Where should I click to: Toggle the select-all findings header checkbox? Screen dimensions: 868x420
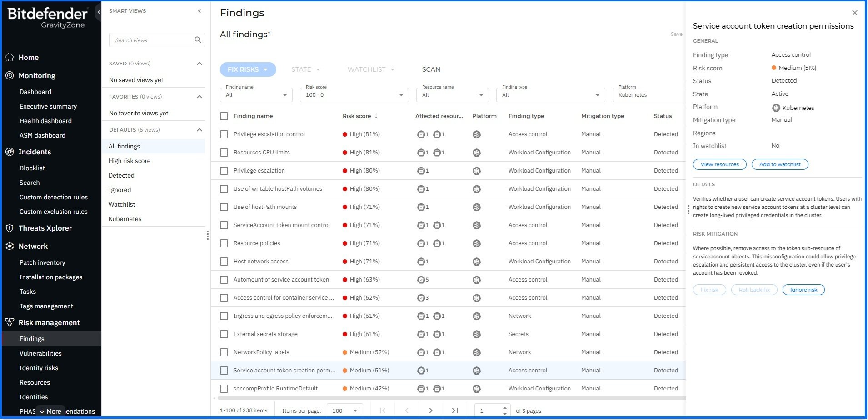224,116
